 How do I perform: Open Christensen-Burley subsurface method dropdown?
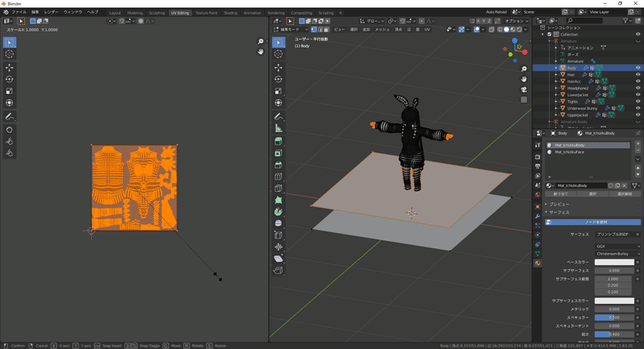[x=617, y=254]
